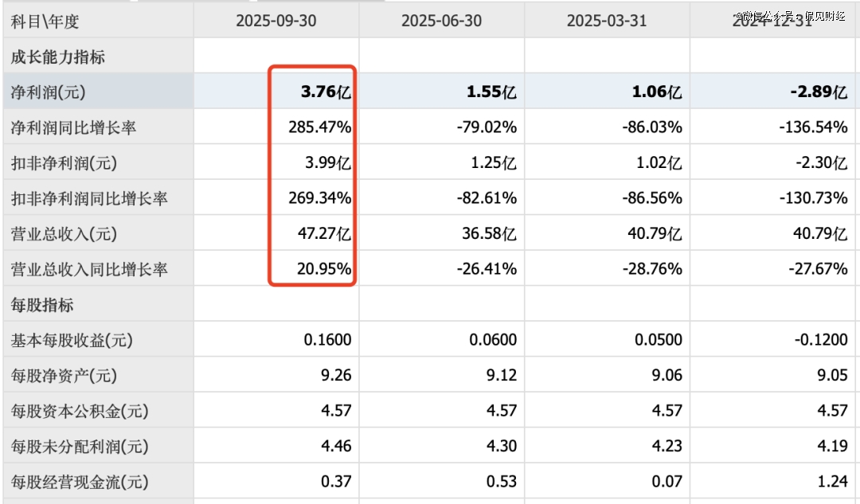Select the 净利润(元) row label
This screenshot has width=860, height=504.
coord(48,92)
